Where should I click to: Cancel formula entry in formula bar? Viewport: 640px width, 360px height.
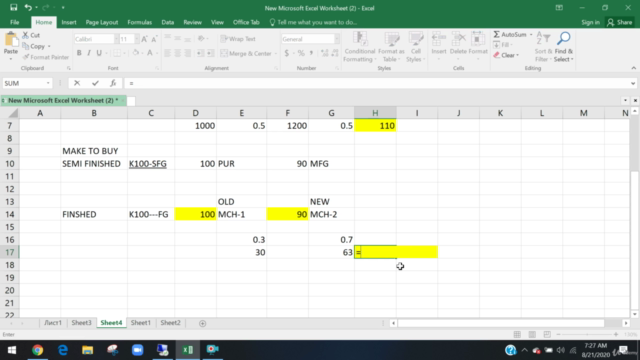point(77,83)
